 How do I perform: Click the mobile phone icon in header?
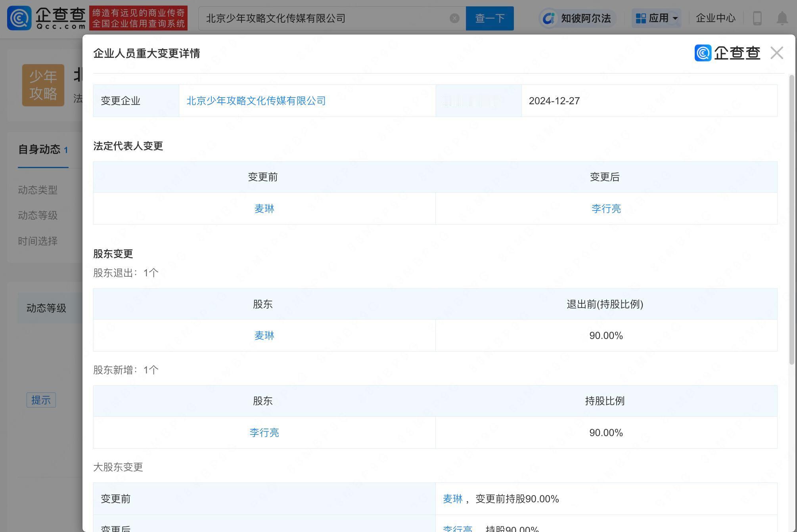pos(757,18)
